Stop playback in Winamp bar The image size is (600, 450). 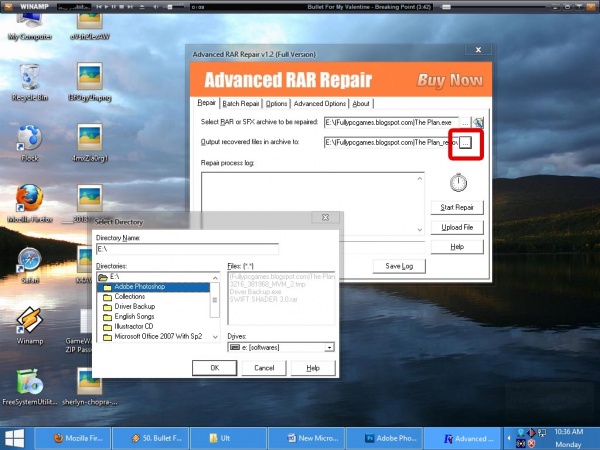pyautogui.click(x=122, y=7)
